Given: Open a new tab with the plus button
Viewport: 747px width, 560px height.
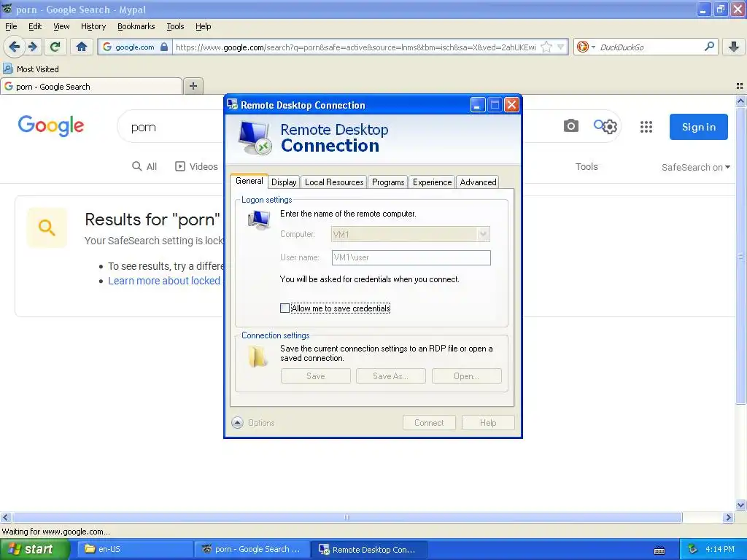Looking at the screenshot, I should [x=193, y=86].
